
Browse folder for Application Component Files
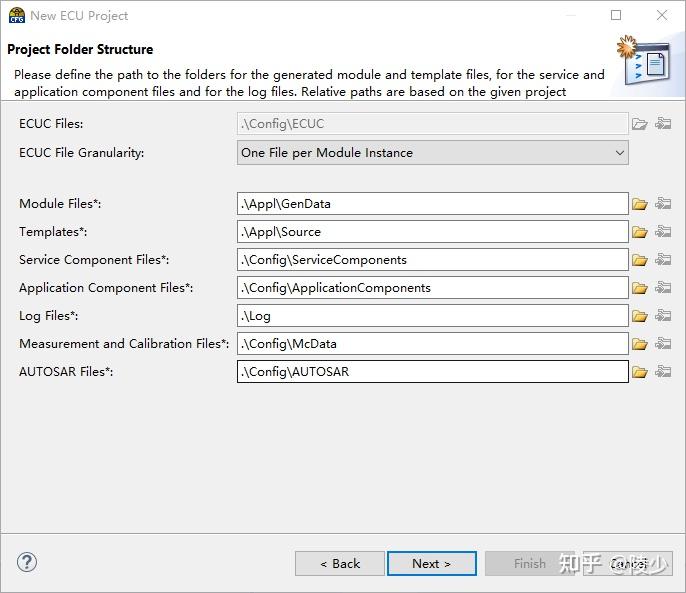tap(640, 288)
